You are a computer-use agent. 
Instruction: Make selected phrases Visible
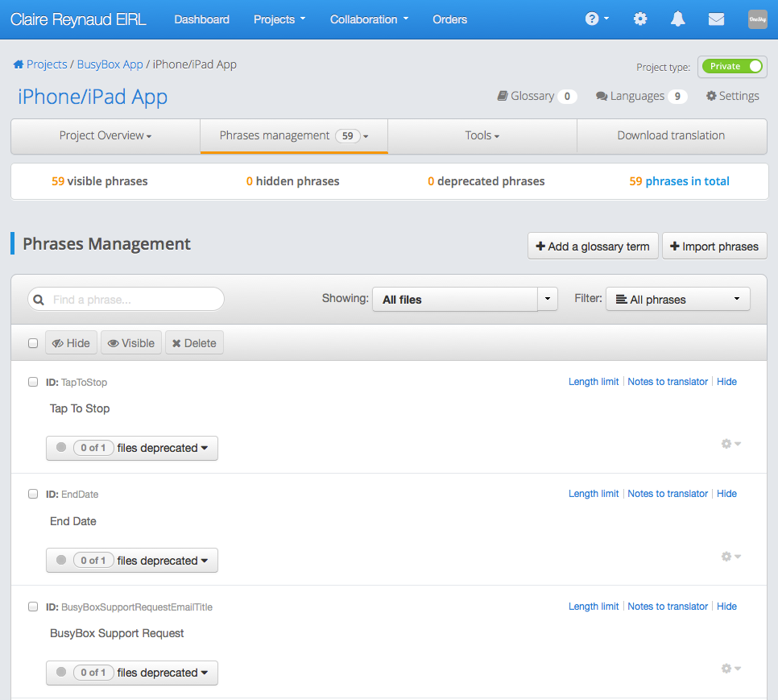coord(131,343)
